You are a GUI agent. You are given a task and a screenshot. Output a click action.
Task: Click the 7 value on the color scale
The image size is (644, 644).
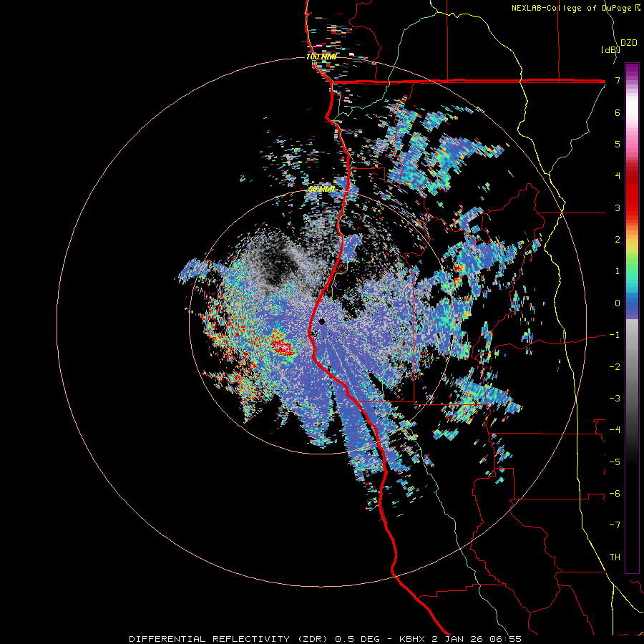618,80
